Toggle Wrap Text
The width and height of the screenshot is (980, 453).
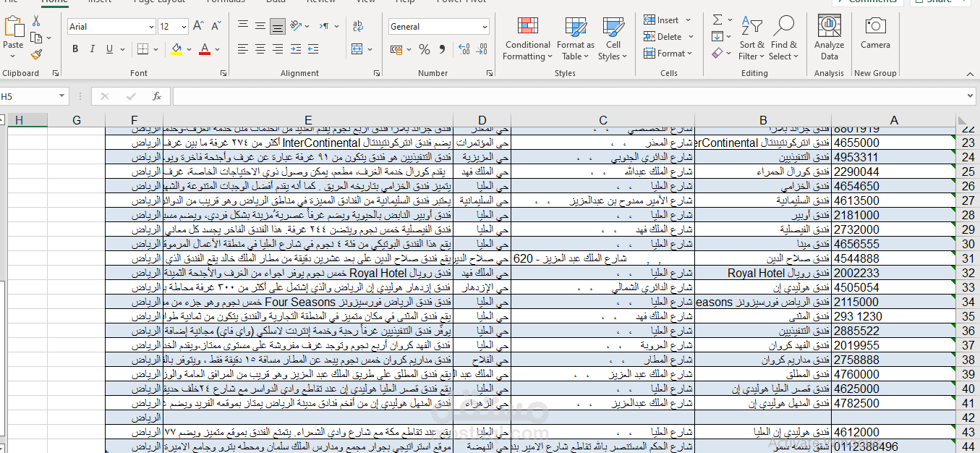point(358,27)
